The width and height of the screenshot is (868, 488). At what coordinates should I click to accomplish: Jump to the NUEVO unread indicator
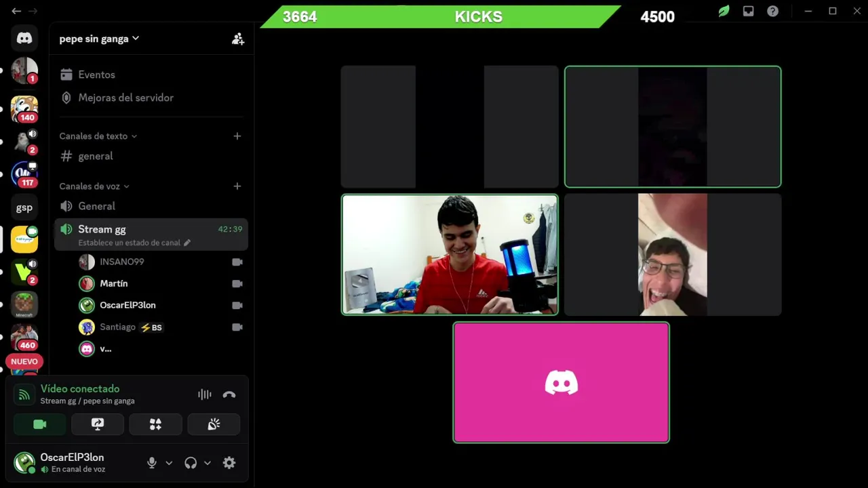pyautogui.click(x=24, y=361)
